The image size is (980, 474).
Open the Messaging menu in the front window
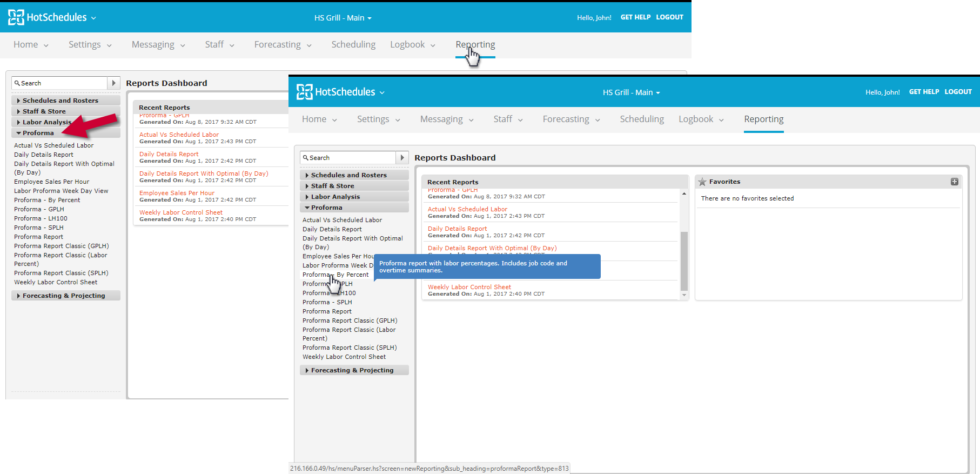[447, 119]
